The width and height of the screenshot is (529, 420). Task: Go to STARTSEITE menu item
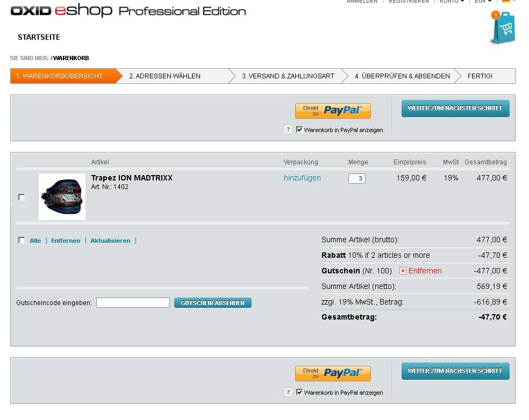[x=39, y=37]
